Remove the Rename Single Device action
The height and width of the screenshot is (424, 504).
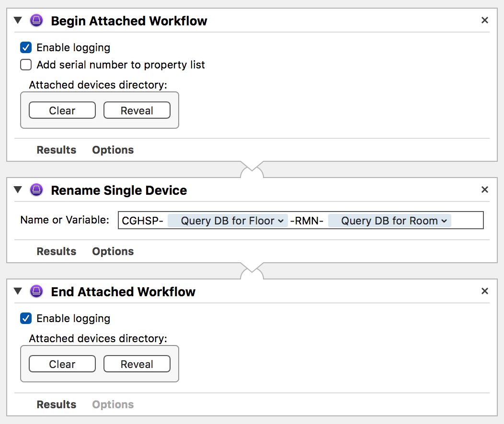(484, 190)
